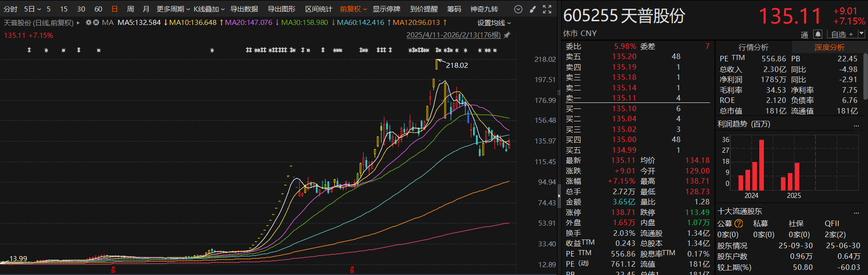Open the 更多周期 period dropdown
This screenshot has width=868, height=275.
tap(173, 9)
